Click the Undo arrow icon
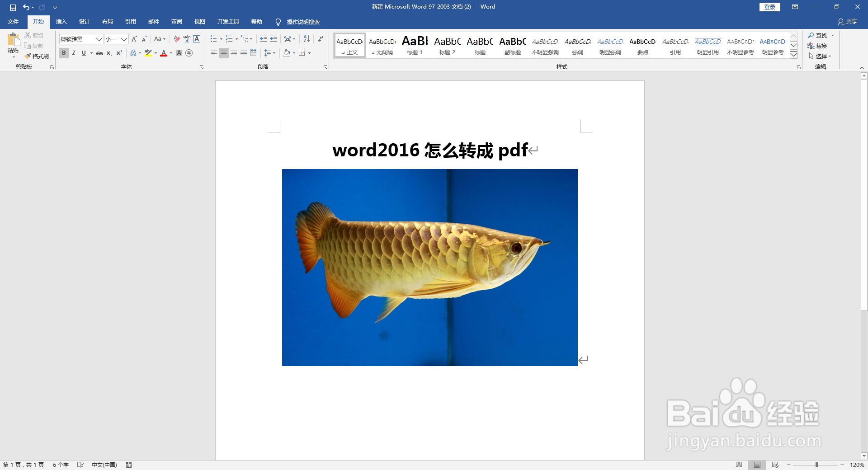The width and height of the screenshot is (868, 470). 26,7
